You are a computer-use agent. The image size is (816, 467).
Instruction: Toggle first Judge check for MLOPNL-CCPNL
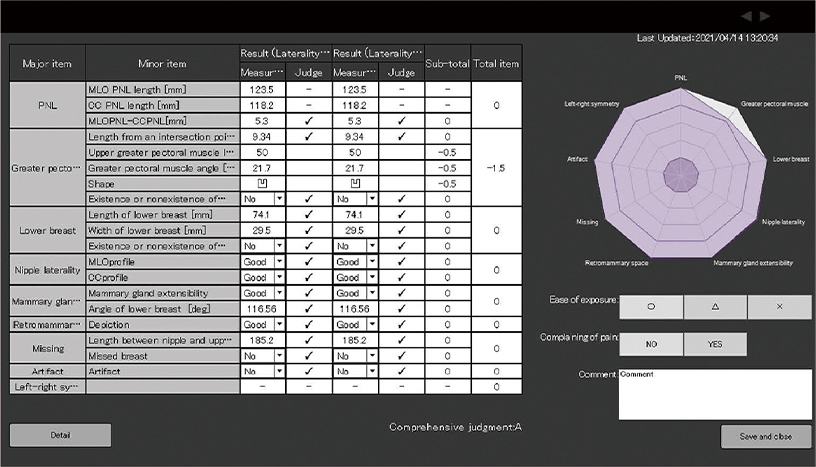(309, 121)
